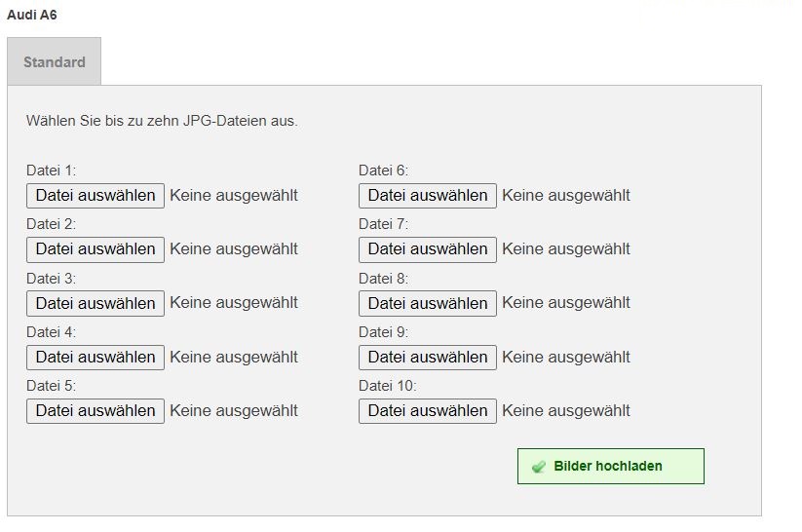Click Datei auswählen under Datei 5
The width and height of the screenshot is (802, 532).
95,410
